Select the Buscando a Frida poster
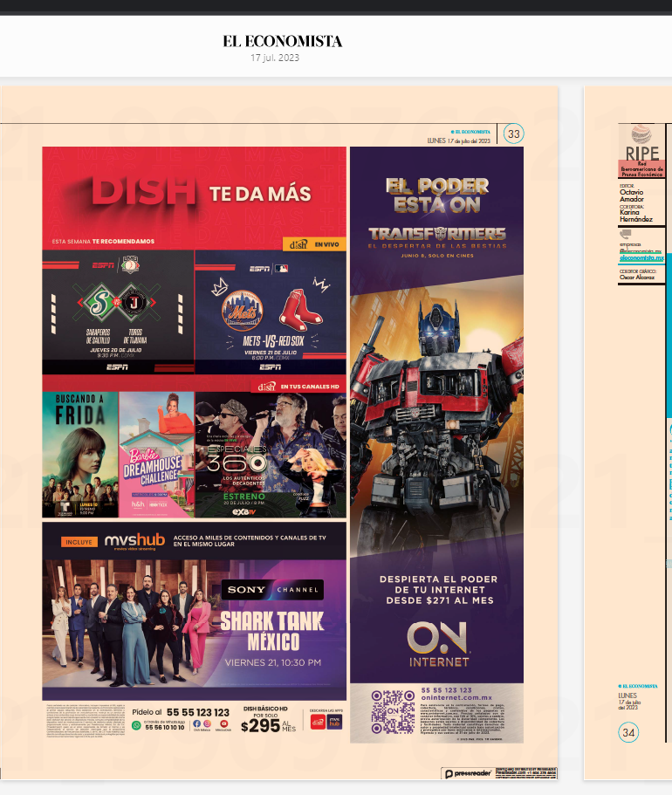The image size is (672, 795). pyautogui.click(x=79, y=455)
